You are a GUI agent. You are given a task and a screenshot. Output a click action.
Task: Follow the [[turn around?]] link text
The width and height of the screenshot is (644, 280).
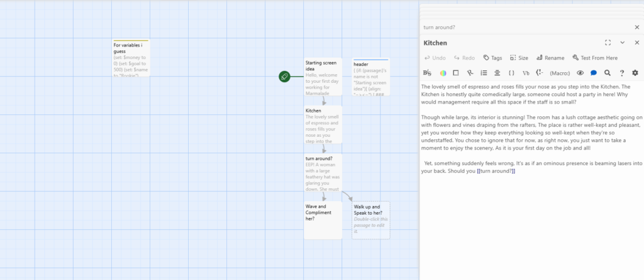click(x=496, y=171)
